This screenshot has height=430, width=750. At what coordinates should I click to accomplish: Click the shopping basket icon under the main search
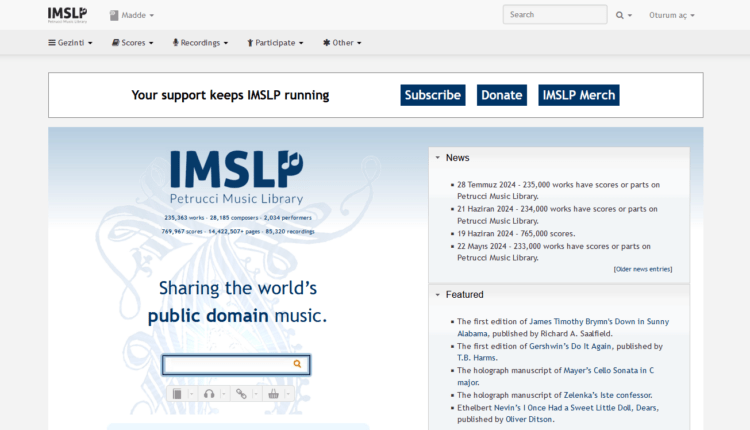[x=273, y=394]
